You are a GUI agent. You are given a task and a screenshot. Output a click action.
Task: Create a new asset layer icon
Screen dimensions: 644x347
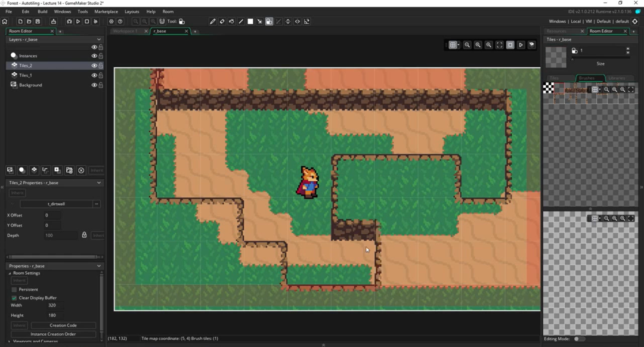point(57,170)
